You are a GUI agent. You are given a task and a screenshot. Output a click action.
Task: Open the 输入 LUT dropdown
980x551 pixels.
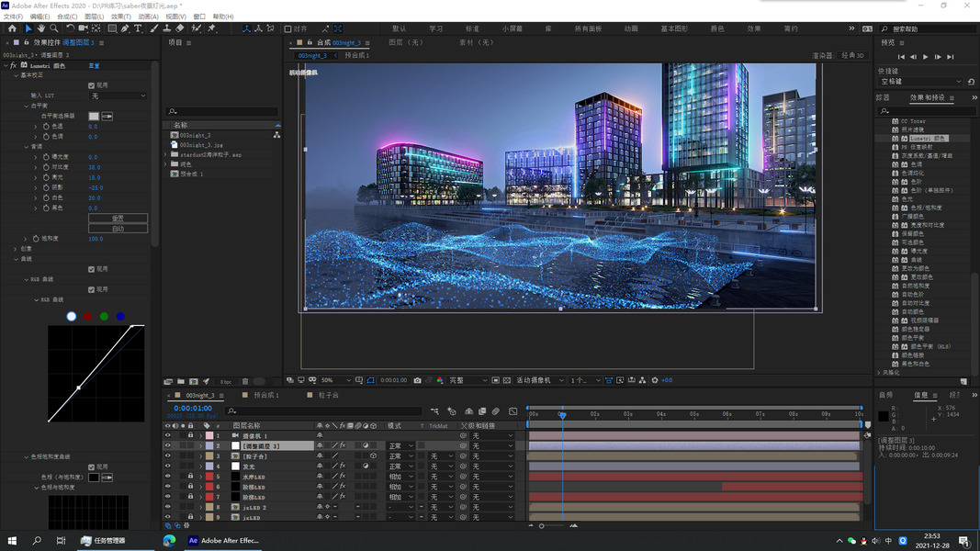coord(118,96)
